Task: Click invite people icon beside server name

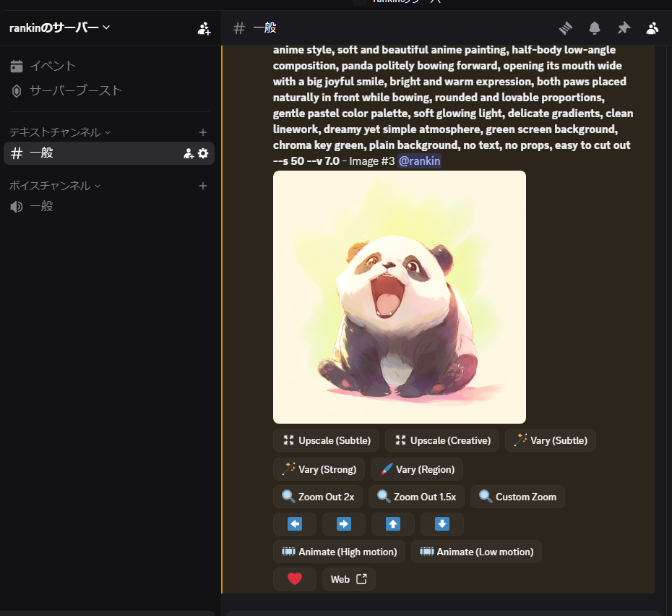Action: tap(204, 28)
